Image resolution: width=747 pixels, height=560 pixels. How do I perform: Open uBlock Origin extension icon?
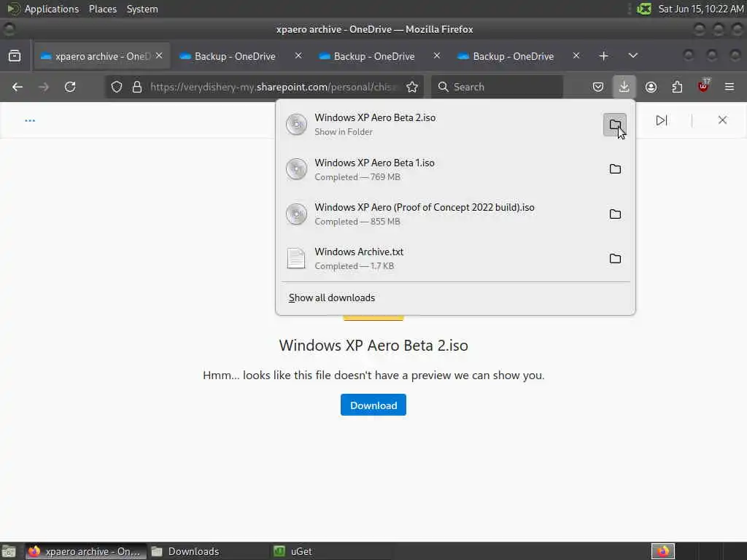[703, 86]
